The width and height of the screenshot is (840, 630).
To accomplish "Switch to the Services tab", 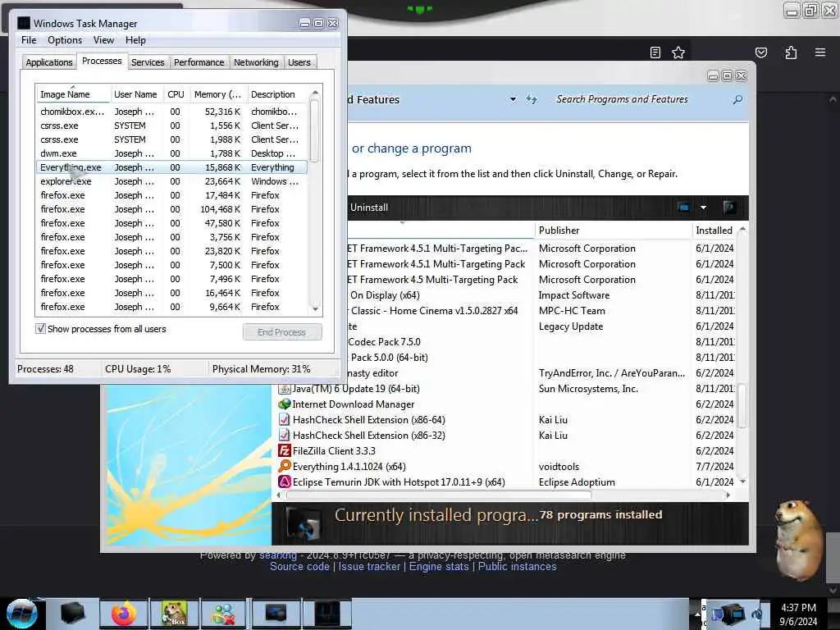I will click(148, 62).
